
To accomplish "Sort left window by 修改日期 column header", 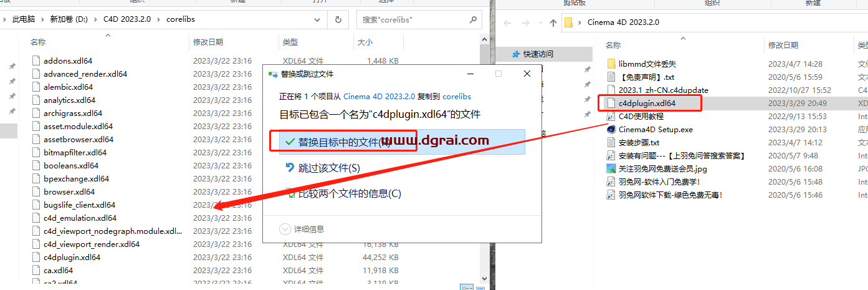I will [208, 42].
